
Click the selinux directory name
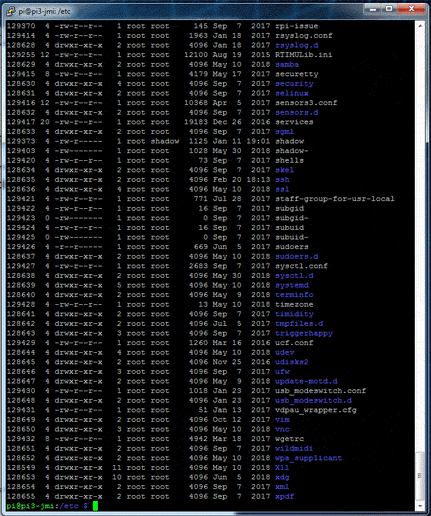292,93
